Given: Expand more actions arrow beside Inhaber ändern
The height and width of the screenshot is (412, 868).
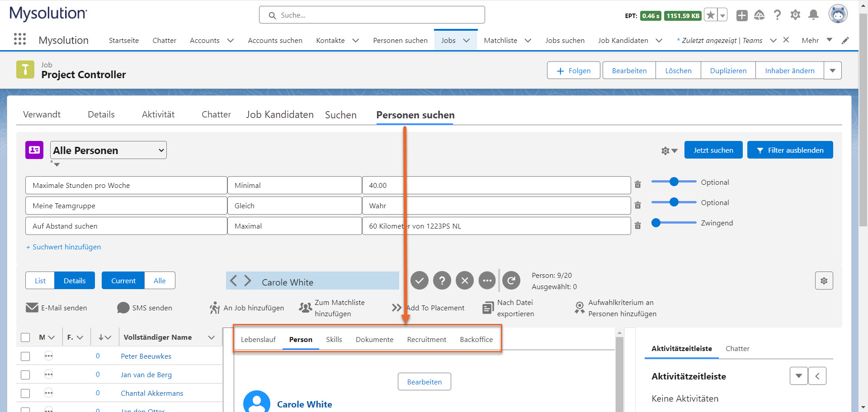Looking at the screenshot, I should coord(832,70).
